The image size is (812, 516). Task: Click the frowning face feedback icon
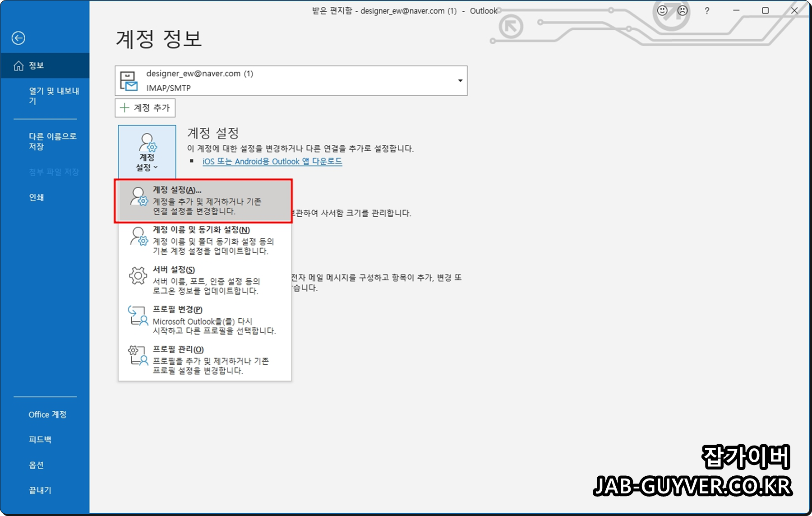coord(683,10)
